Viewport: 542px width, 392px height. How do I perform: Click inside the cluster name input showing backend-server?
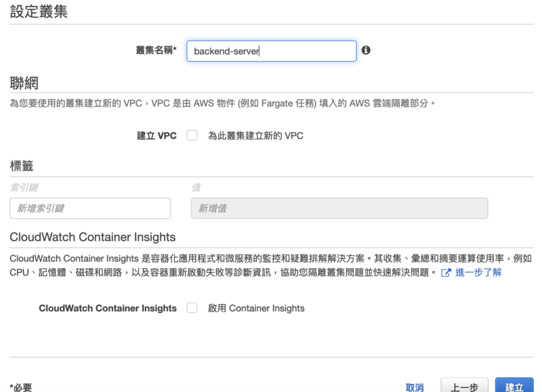[x=271, y=50]
